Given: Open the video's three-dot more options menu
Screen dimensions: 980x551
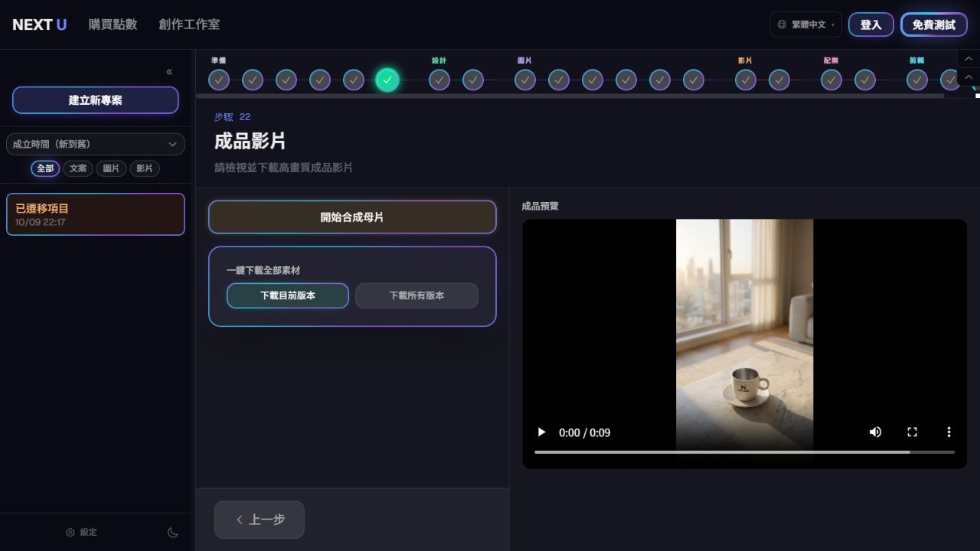Looking at the screenshot, I should point(949,432).
